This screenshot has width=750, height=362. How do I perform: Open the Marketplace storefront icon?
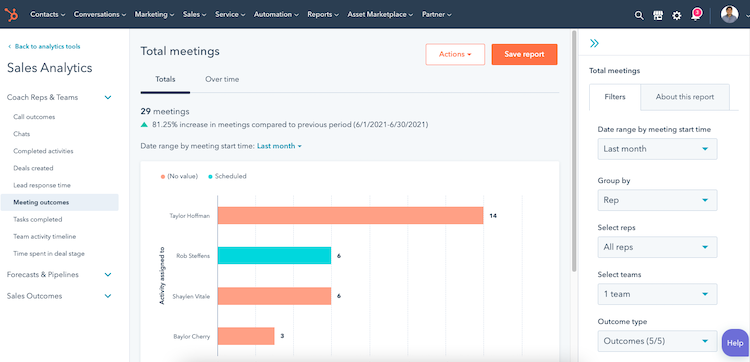pos(658,15)
